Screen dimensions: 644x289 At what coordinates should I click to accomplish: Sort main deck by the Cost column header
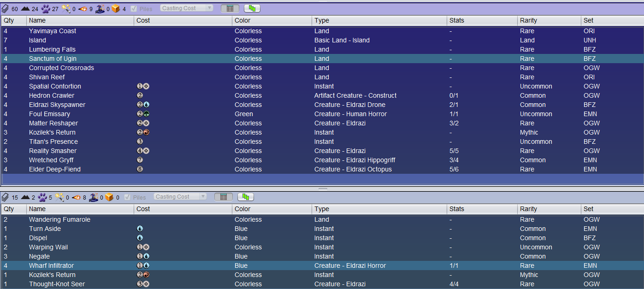183,20
